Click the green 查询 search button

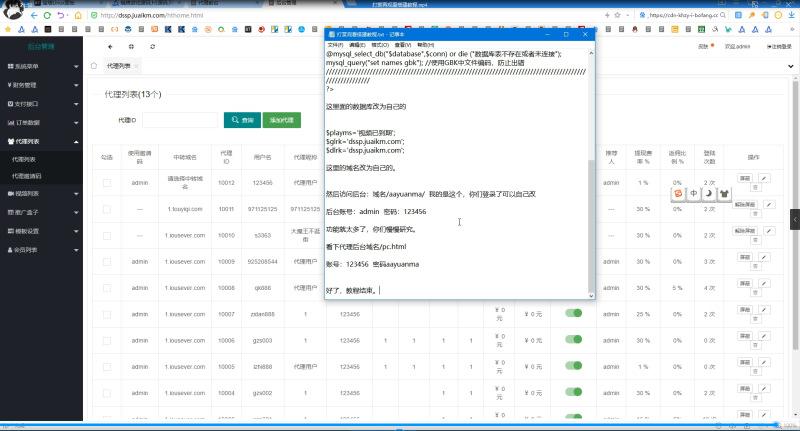(x=242, y=120)
